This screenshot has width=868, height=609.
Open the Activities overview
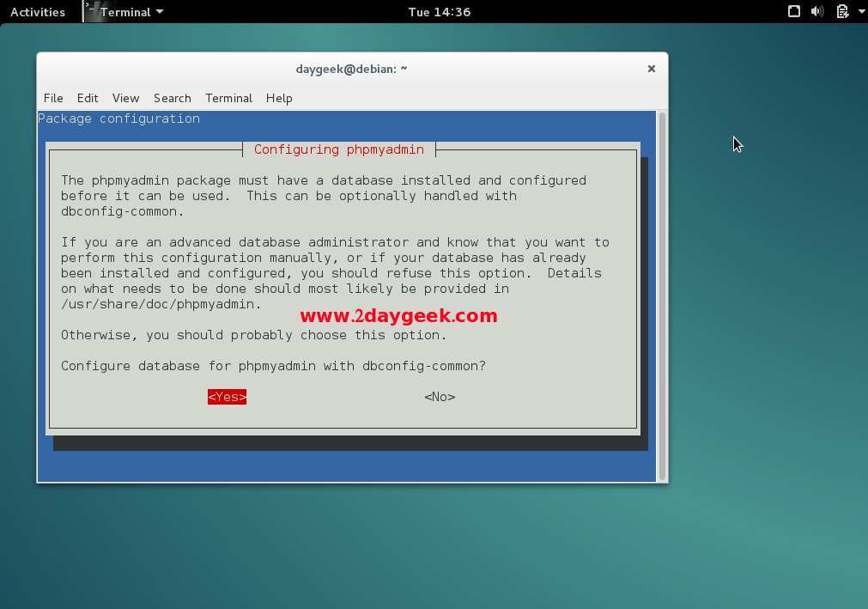coord(38,12)
